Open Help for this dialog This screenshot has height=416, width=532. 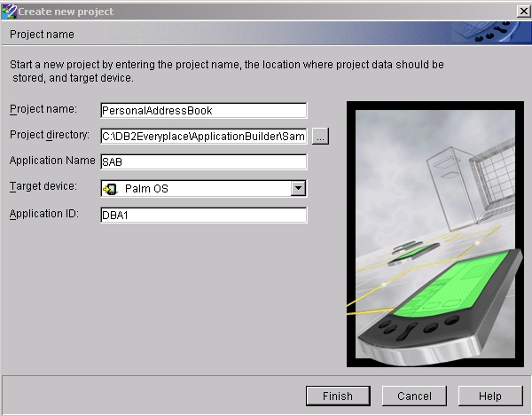click(490, 396)
